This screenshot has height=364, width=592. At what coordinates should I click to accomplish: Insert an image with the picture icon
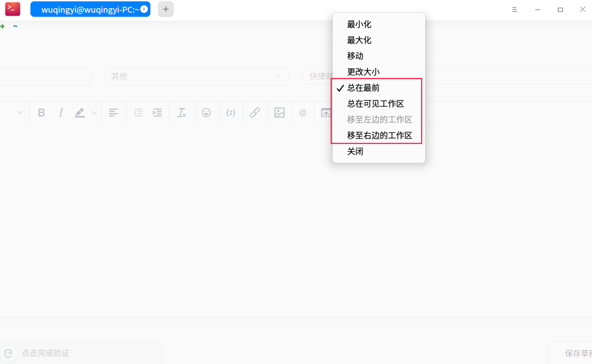tap(279, 113)
